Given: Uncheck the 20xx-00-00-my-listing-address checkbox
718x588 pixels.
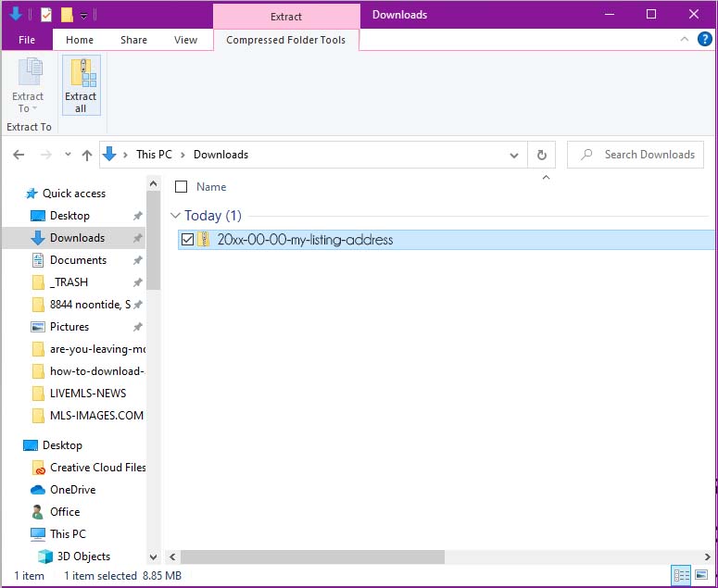Looking at the screenshot, I should click(187, 239).
